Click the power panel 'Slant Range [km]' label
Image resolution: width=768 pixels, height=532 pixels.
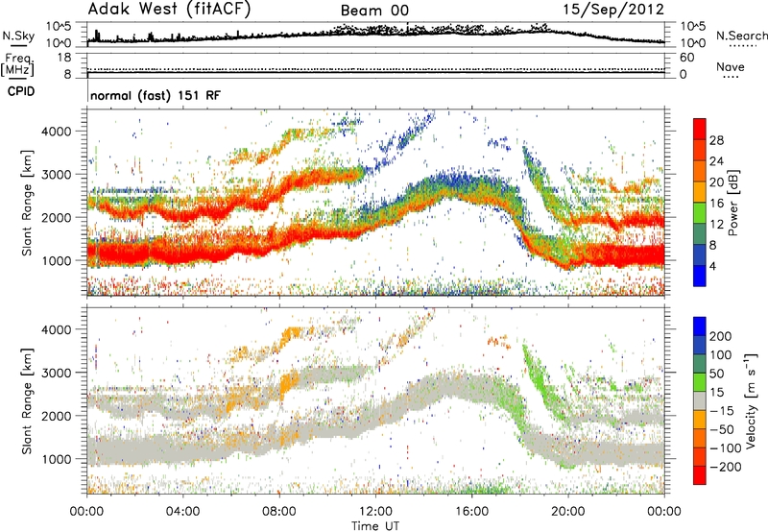click(x=27, y=203)
